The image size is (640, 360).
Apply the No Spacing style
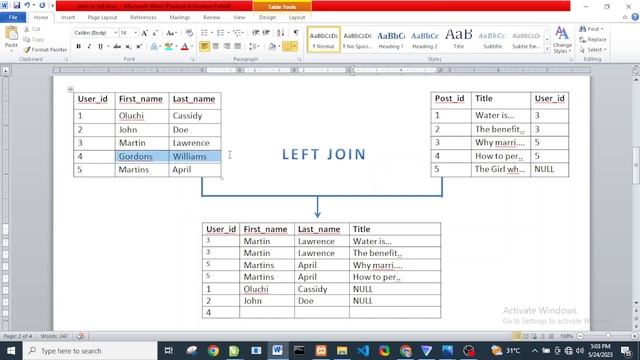(x=357, y=40)
